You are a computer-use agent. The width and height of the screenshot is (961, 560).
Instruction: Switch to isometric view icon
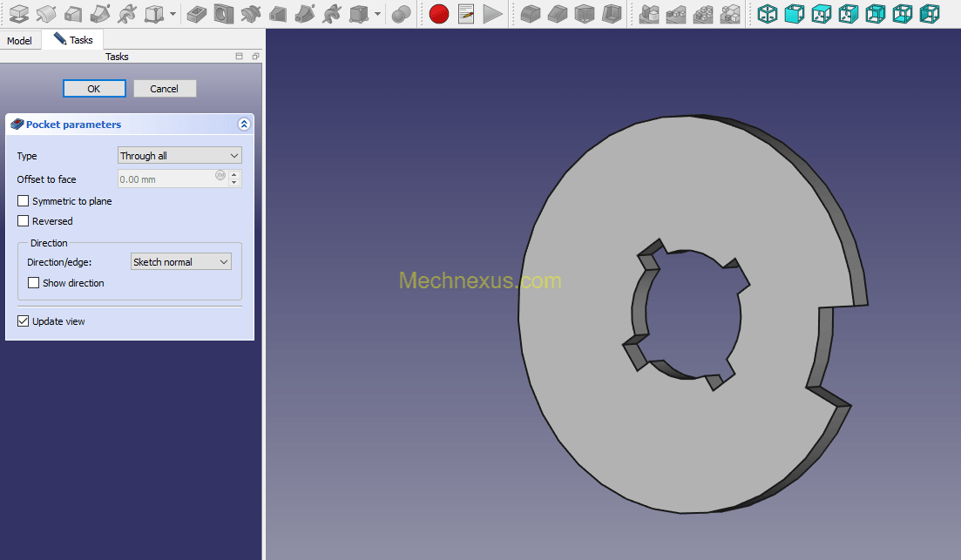pos(767,14)
